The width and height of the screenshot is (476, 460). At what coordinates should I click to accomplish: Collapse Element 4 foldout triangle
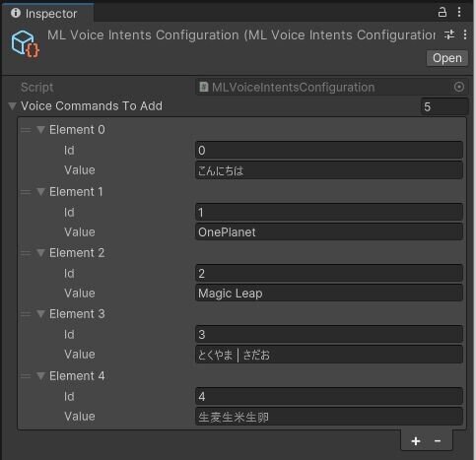point(40,376)
